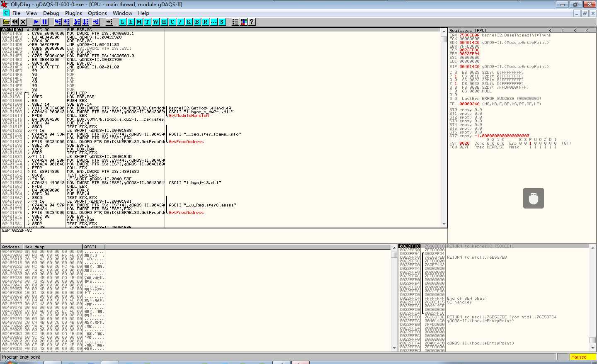The image size is (597, 364).
Task: Select the EIP register value
Action: [x=469, y=67]
